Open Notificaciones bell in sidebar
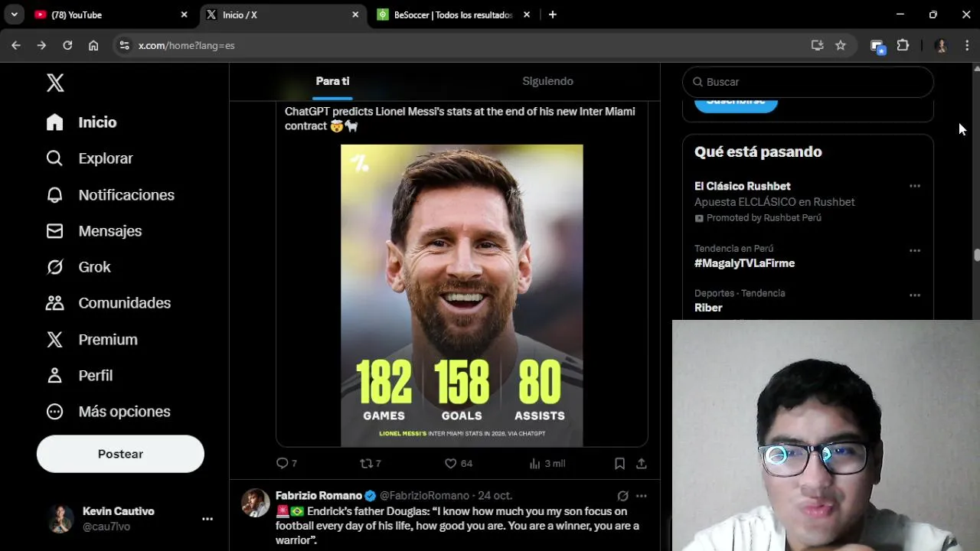 (54, 195)
